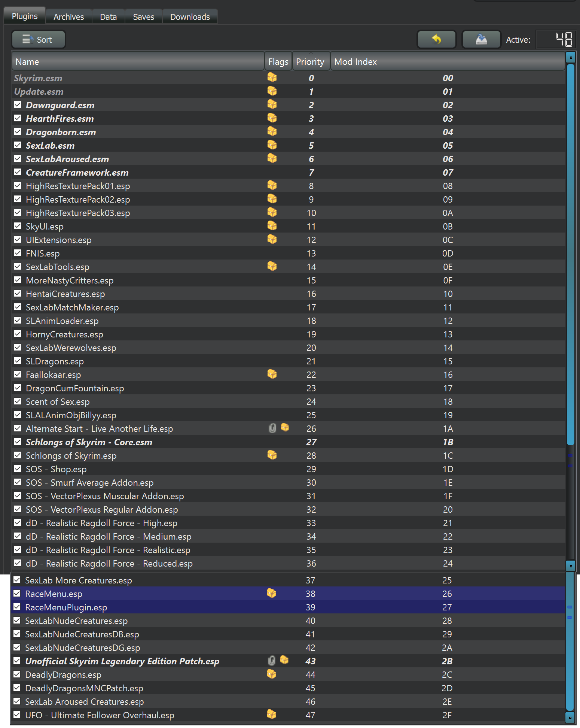The height and width of the screenshot is (728, 580).
Task: Click the create backup button
Action: [481, 39]
